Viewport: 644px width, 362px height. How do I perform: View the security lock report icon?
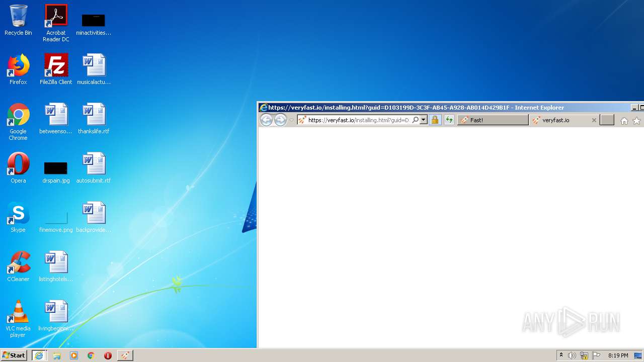(435, 120)
